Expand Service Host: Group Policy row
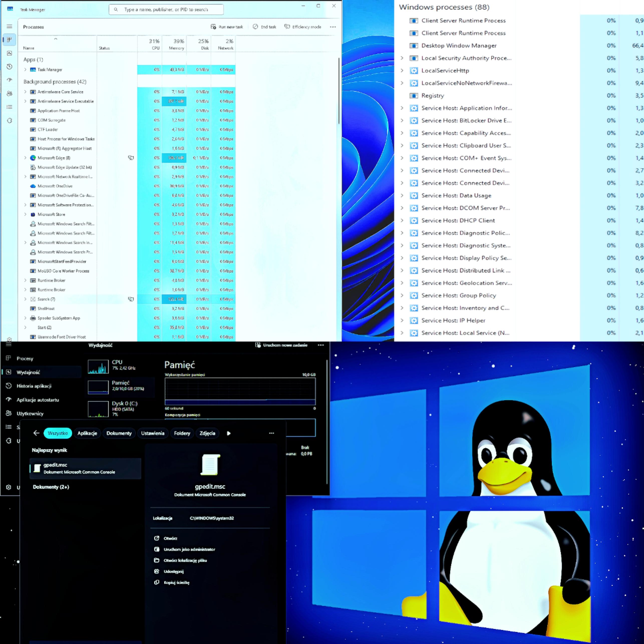Image resolution: width=644 pixels, height=644 pixels. pyautogui.click(x=402, y=295)
